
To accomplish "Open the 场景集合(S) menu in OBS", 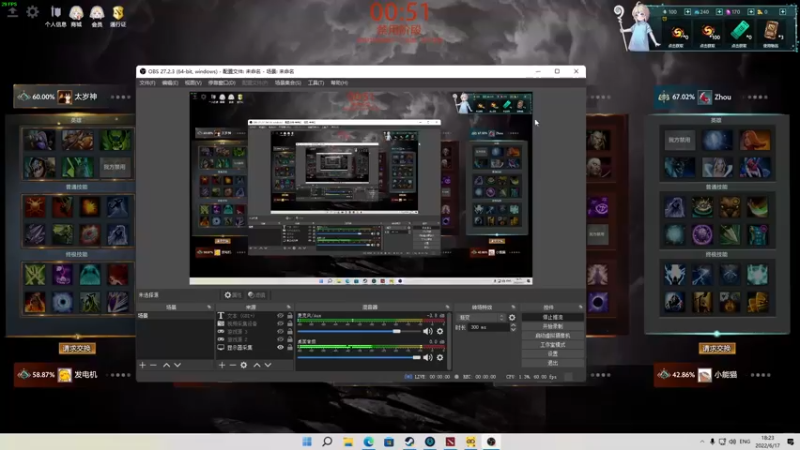I will pyautogui.click(x=288, y=83).
